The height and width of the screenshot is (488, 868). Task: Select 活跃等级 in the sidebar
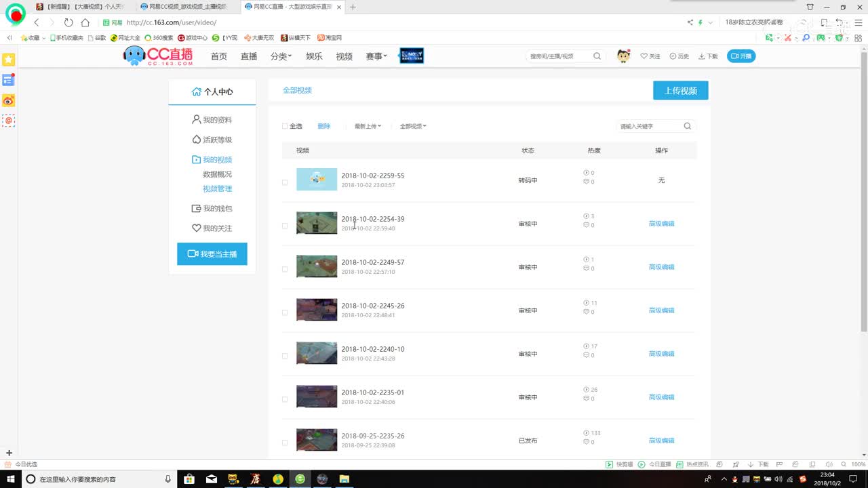[212, 140]
